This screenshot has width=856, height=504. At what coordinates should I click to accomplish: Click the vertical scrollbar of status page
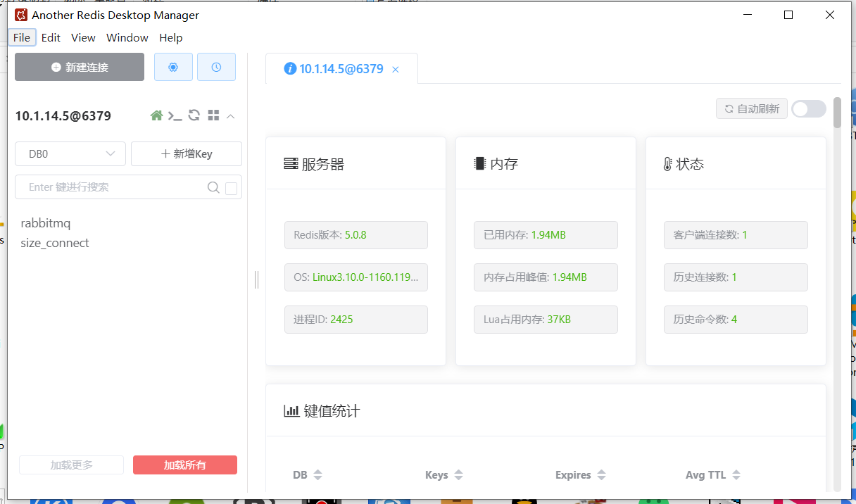pyautogui.click(x=837, y=113)
